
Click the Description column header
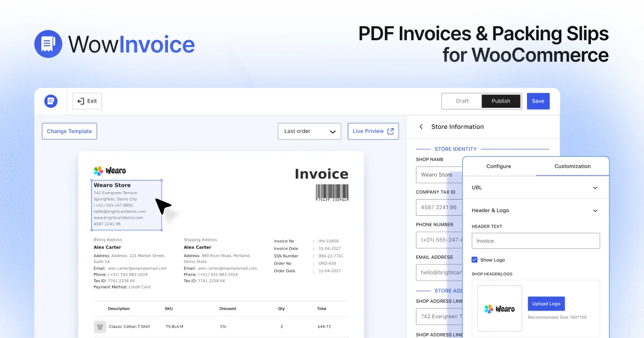tap(119, 308)
